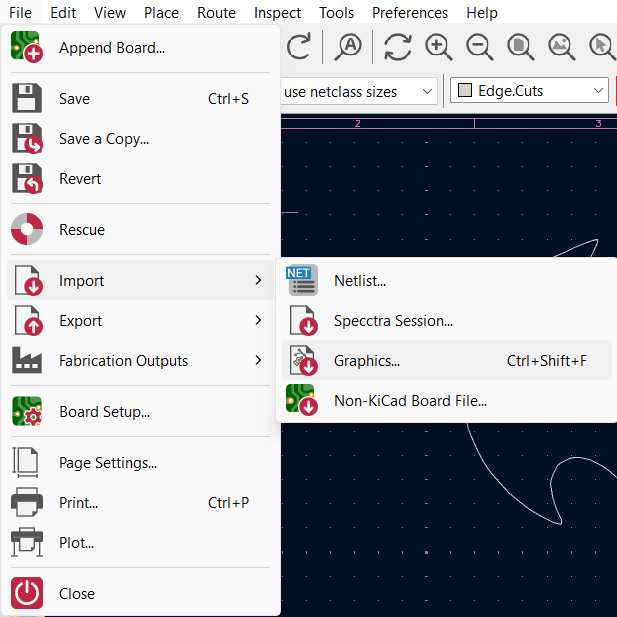Click the Ctrl+Shift+F shortcut text
This screenshot has width=617, height=617.
[547, 360]
